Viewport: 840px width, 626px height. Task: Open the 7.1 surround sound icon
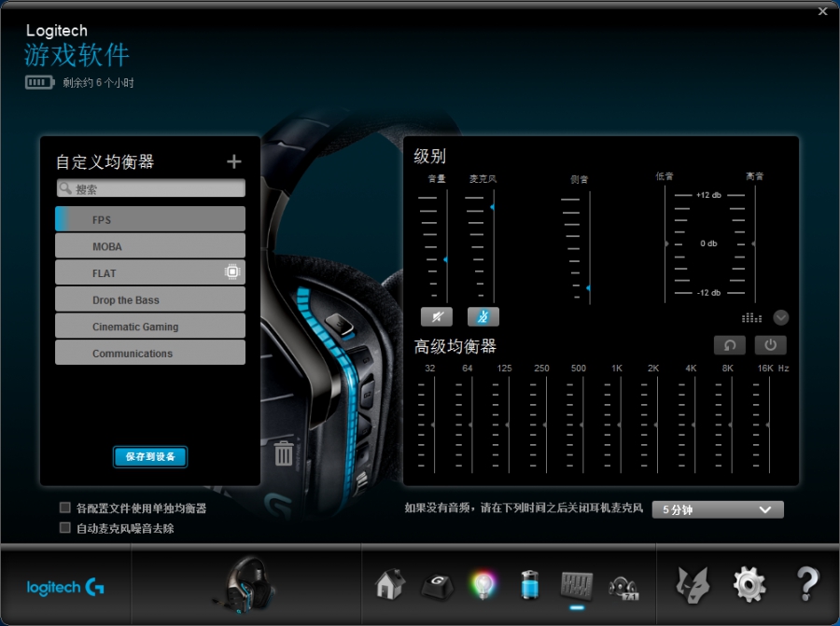tap(623, 585)
